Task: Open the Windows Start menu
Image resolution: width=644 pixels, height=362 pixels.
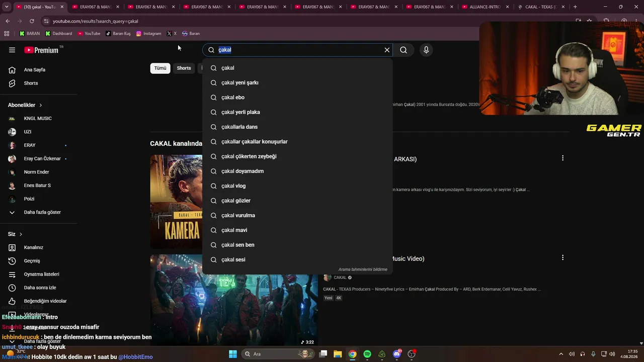Action: coord(233,354)
